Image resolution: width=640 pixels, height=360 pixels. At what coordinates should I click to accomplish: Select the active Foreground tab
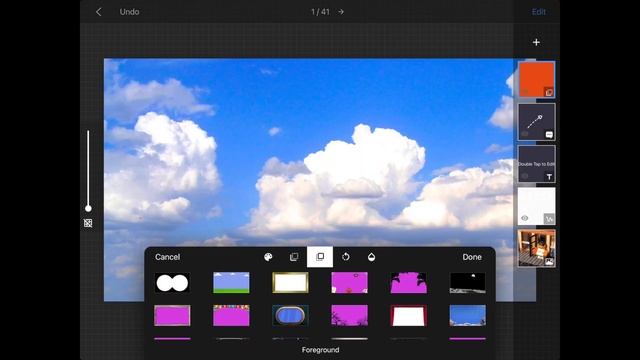(320, 257)
